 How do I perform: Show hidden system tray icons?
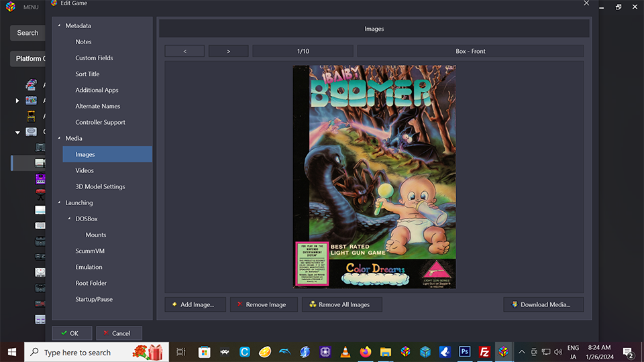click(522, 352)
